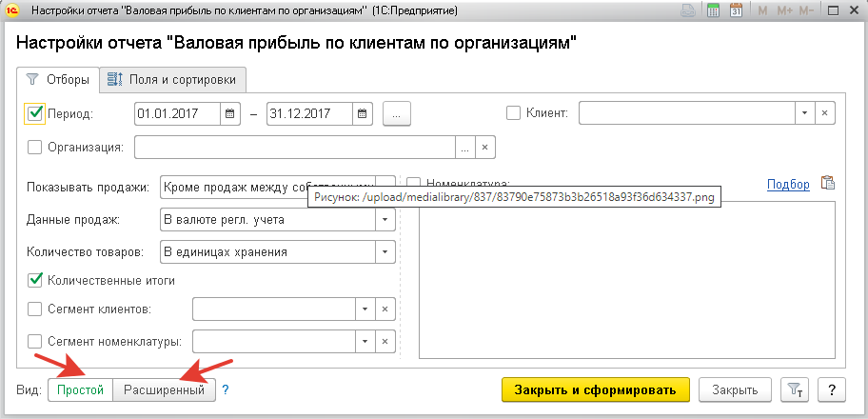Open start date calendar picker
The width and height of the screenshot is (868, 419).
pyautogui.click(x=229, y=113)
